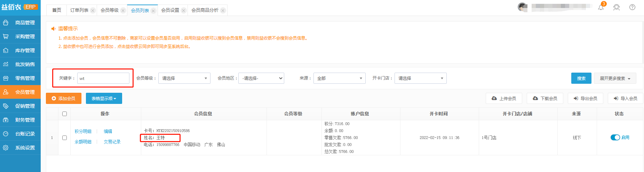This screenshot has height=172, width=644.
Task: Open the customer service headset icon
Action: 617,7
